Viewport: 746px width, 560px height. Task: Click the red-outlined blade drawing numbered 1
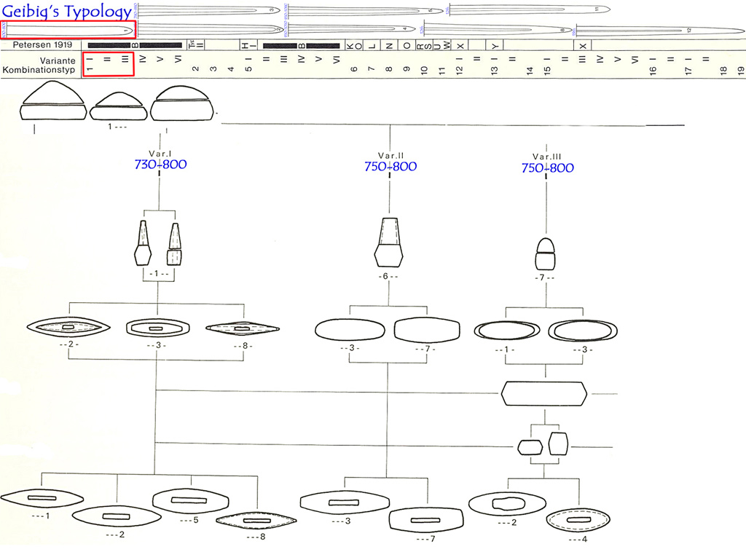click(68, 31)
